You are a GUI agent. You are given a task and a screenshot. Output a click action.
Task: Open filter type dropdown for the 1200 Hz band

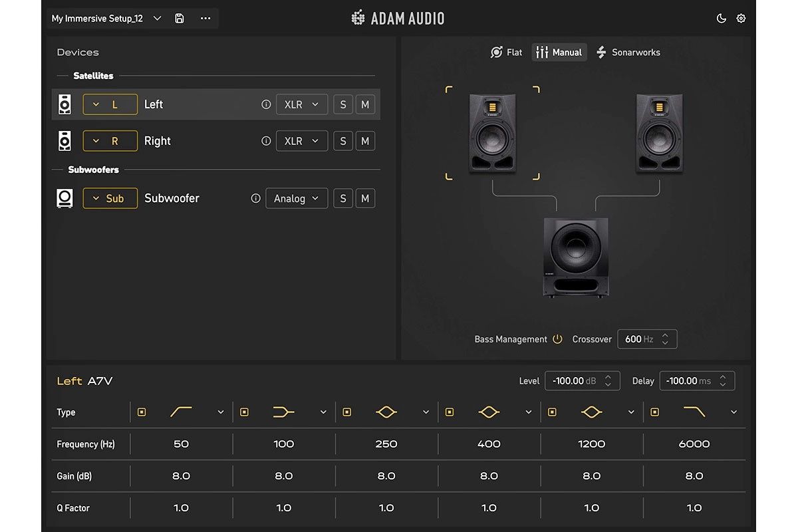click(x=631, y=412)
